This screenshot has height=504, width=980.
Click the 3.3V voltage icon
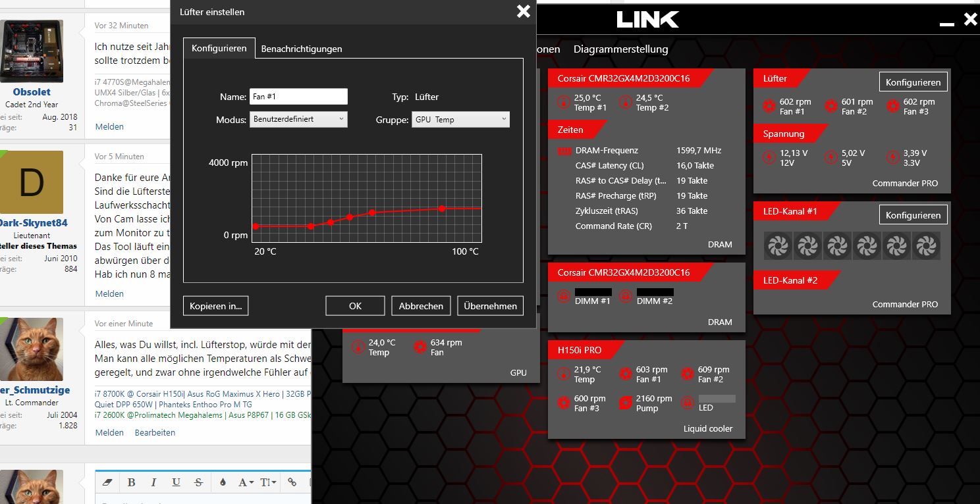pos(892,157)
